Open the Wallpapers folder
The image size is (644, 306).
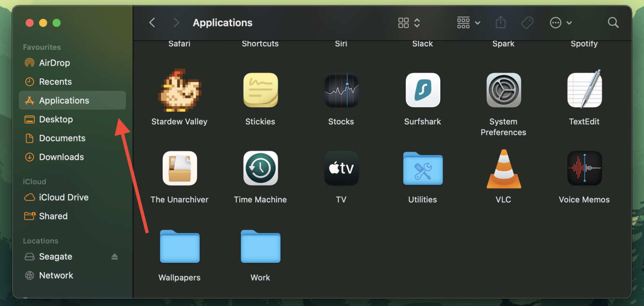click(x=179, y=247)
